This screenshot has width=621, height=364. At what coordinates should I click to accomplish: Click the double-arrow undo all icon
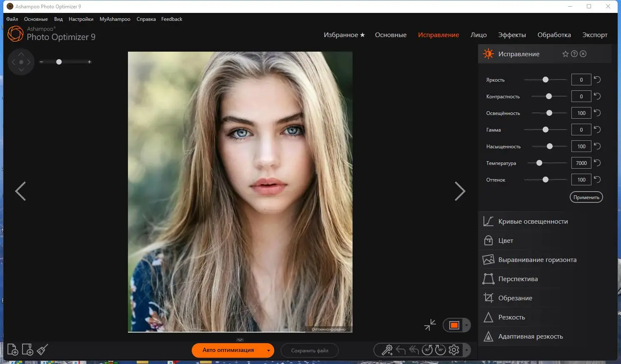click(x=414, y=350)
